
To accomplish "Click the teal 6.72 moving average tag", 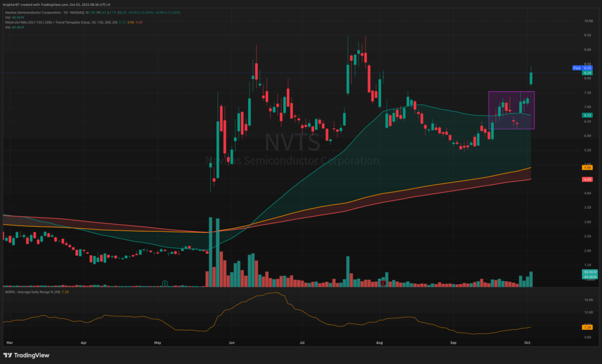I will tap(587, 115).
